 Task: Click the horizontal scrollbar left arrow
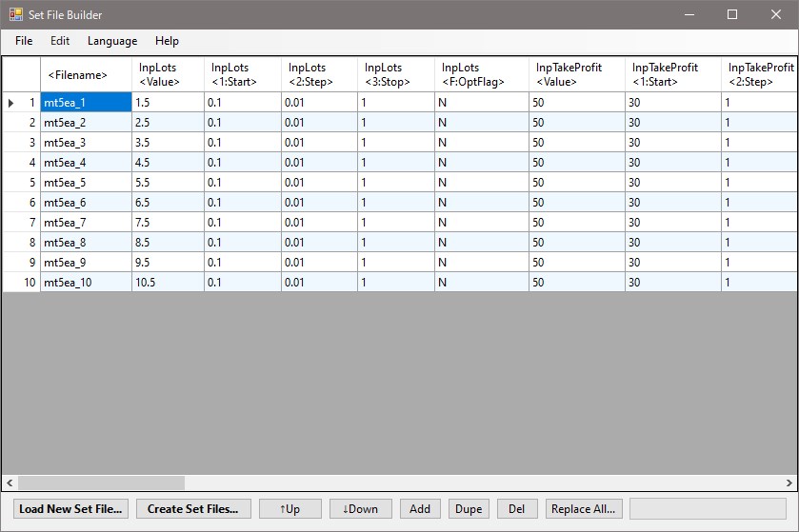coord(10,483)
